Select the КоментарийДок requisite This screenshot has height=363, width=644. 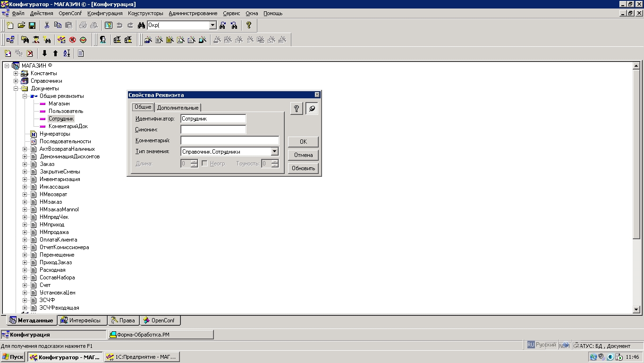[x=68, y=126]
